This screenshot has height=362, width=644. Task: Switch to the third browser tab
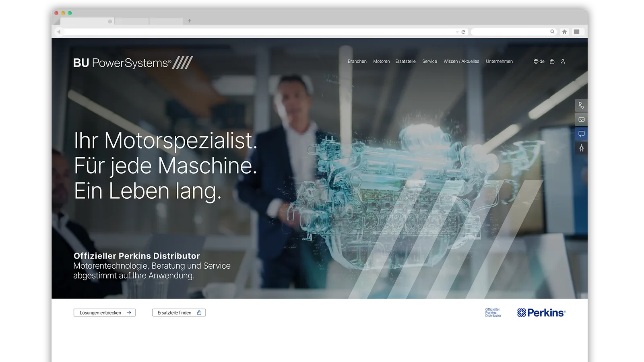tap(166, 21)
